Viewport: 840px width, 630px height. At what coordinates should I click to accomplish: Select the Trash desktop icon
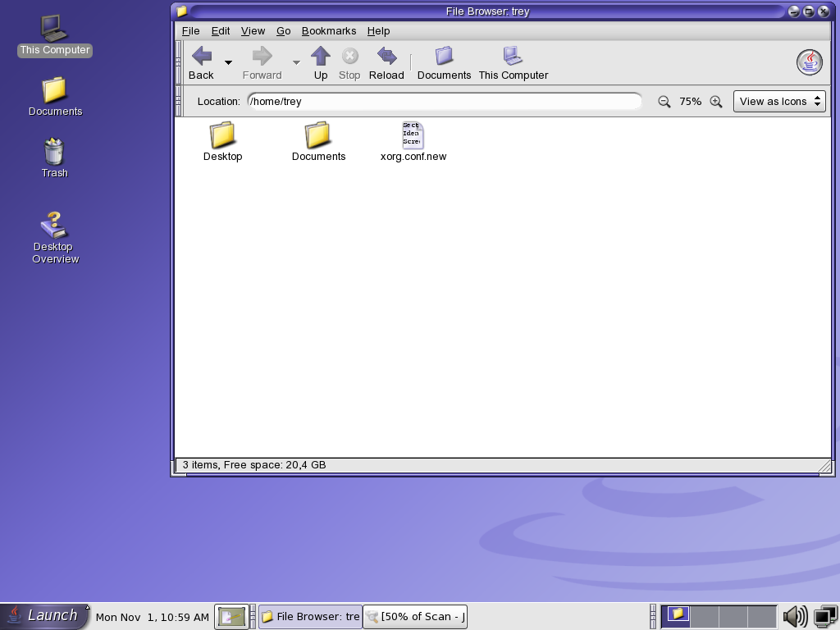(x=55, y=158)
